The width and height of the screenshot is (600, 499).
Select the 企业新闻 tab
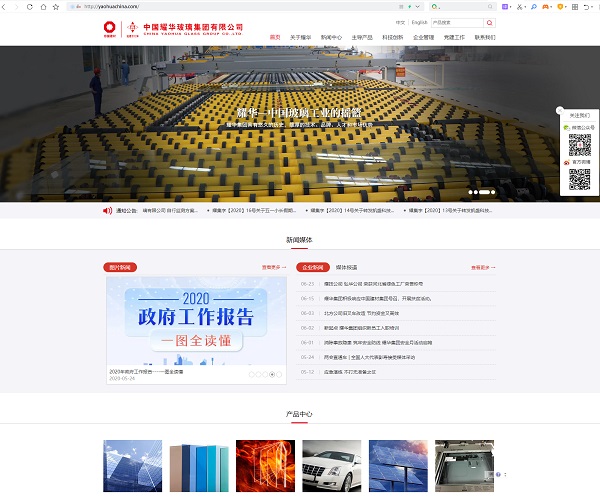(x=313, y=268)
